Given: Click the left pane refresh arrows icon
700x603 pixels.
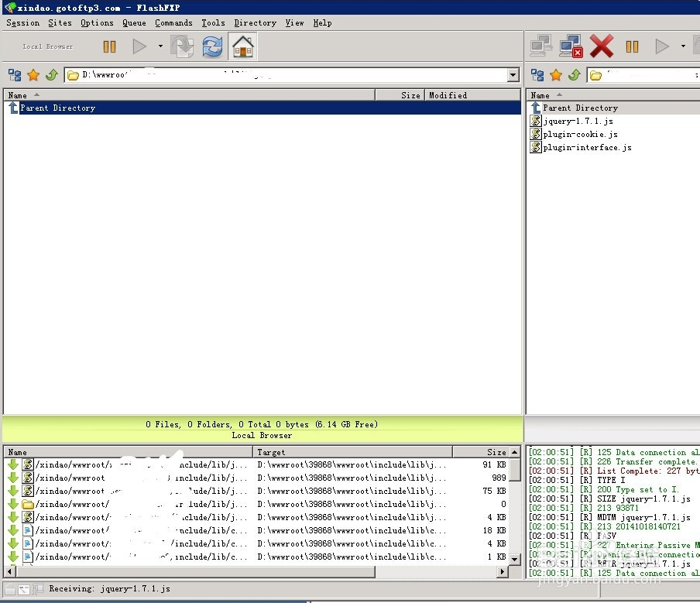Looking at the screenshot, I should tap(212, 46).
